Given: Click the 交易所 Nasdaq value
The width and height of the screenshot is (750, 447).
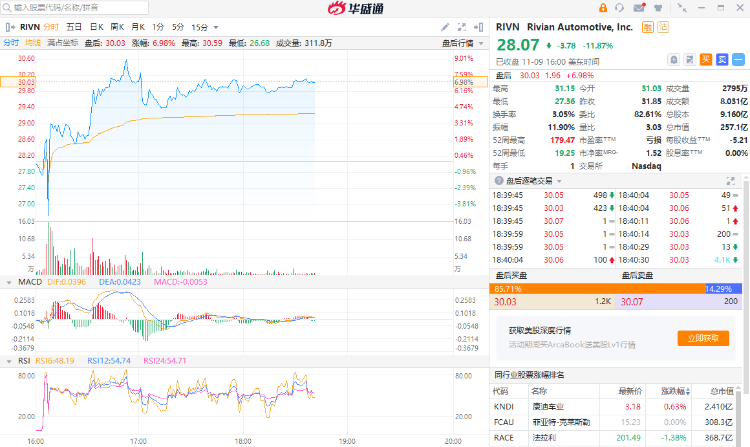Looking at the screenshot, I should pyautogui.click(x=646, y=166).
